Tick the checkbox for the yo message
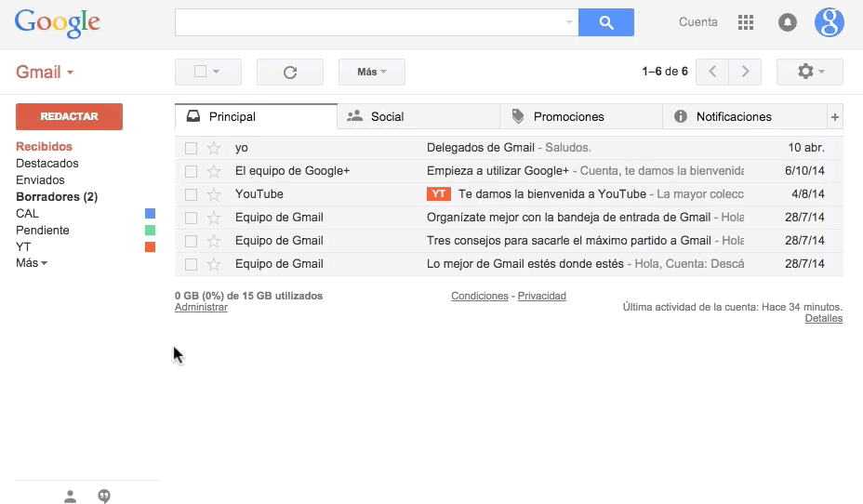Image resolution: width=863 pixels, height=504 pixels. [x=191, y=148]
